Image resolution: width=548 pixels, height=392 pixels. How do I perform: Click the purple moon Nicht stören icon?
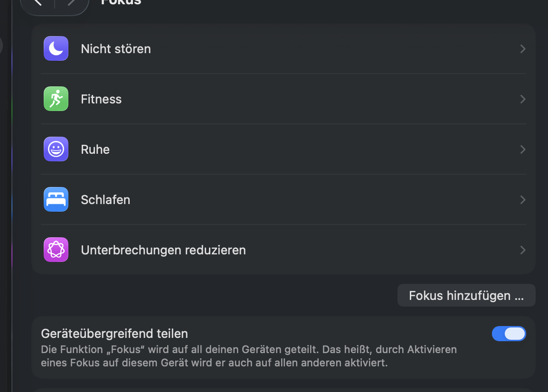click(56, 49)
